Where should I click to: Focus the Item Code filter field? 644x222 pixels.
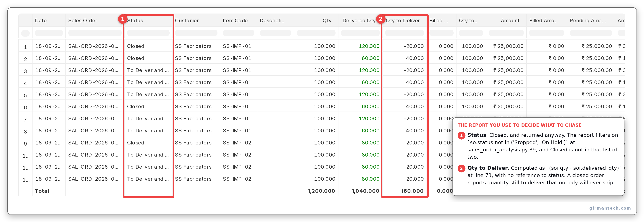click(x=238, y=33)
